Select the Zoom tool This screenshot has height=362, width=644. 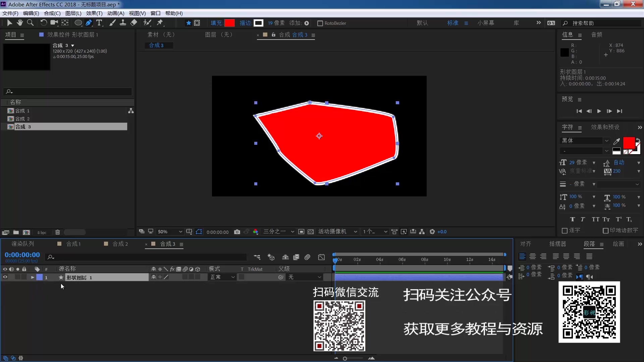point(31,23)
